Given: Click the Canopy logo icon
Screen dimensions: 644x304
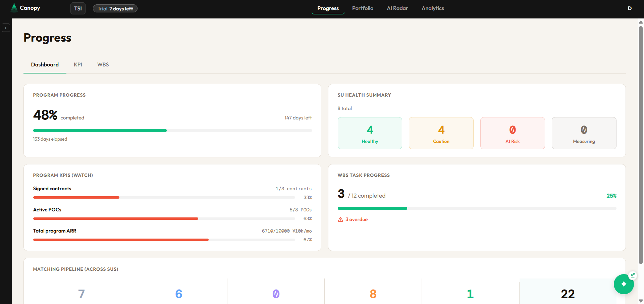Looking at the screenshot, I should [14, 8].
